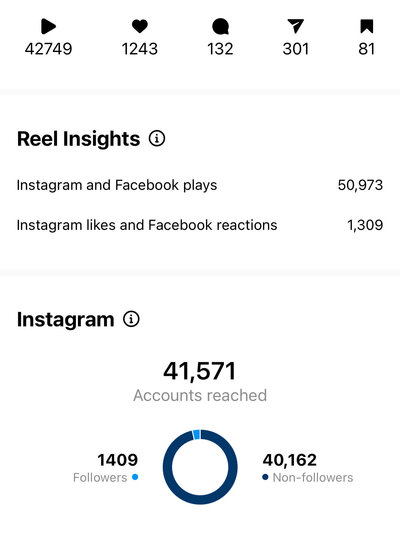Image resolution: width=400 pixels, height=533 pixels.
Task: Select the 81 saves count
Action: point(367,49)
